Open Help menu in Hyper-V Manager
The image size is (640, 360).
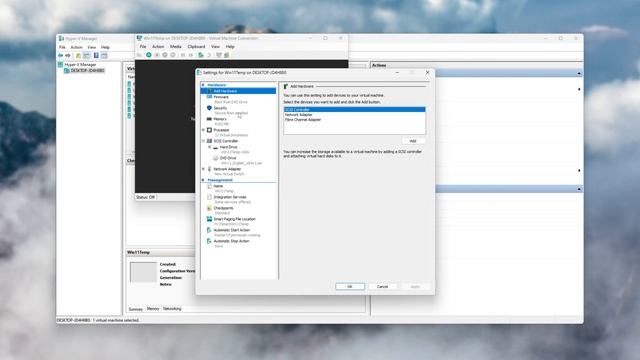[105, 47]
